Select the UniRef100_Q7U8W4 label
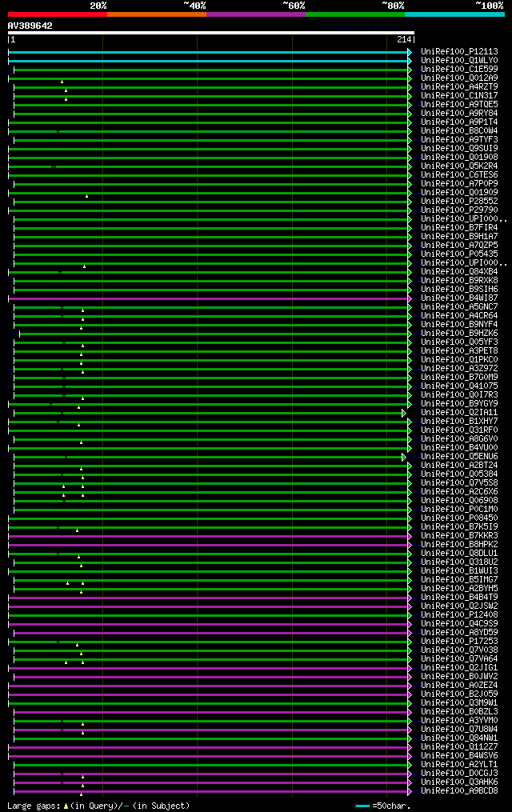The width and height of the screenshot is (512, 812). pyautogui.click(x=459, y=730)
